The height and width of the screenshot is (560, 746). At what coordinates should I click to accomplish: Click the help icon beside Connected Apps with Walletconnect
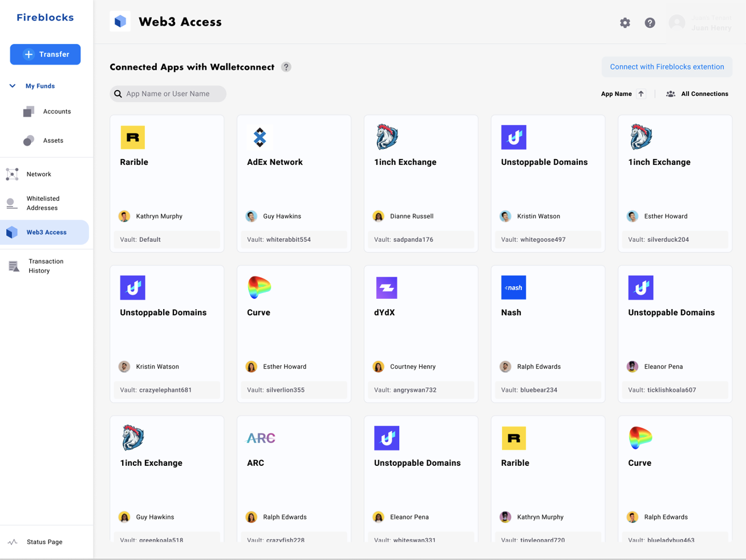[x=286, y=67]
